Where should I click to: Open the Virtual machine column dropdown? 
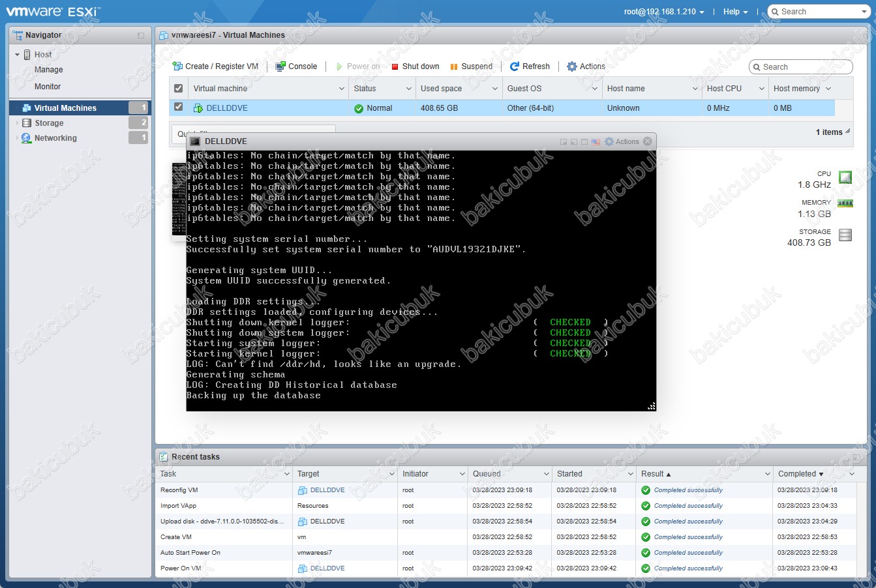tap(342, 89)
